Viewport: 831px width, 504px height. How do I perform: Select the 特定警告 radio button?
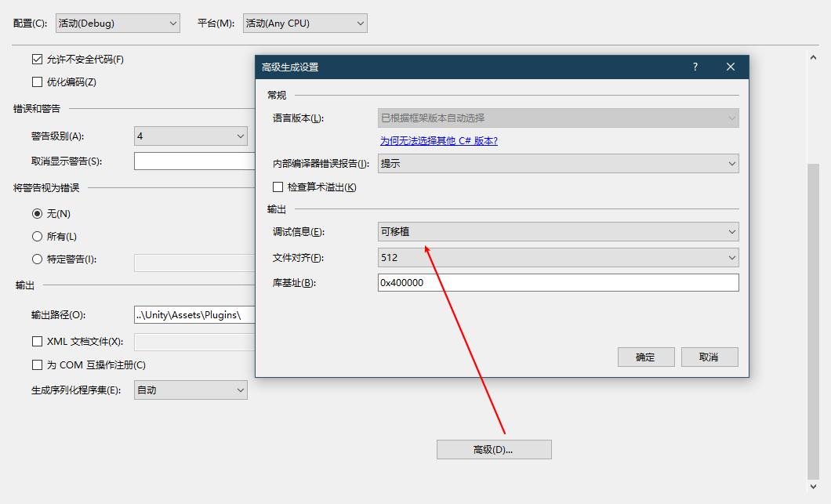pos(37,259)
